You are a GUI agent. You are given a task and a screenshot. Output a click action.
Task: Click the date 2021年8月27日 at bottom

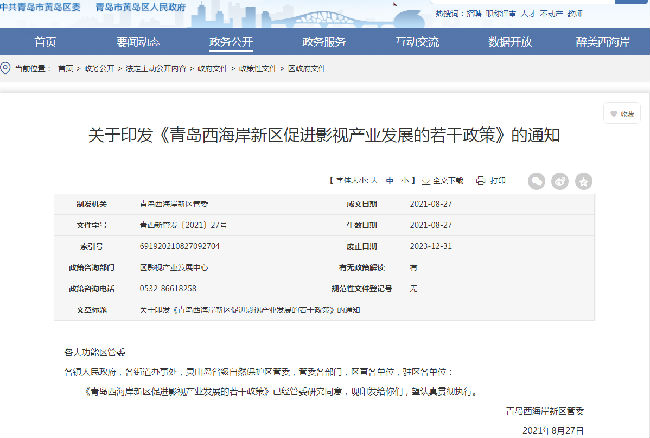coord(553,431)
